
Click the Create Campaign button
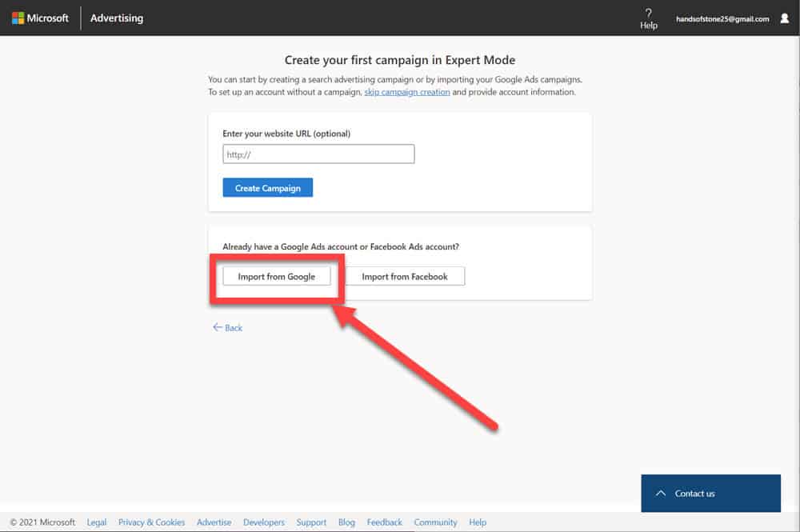click(268, 188)
